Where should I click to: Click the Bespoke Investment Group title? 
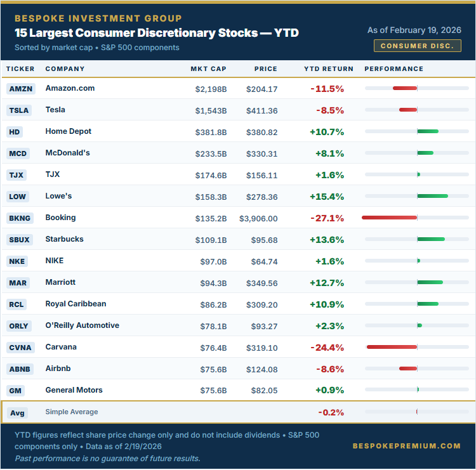[98, 18]
